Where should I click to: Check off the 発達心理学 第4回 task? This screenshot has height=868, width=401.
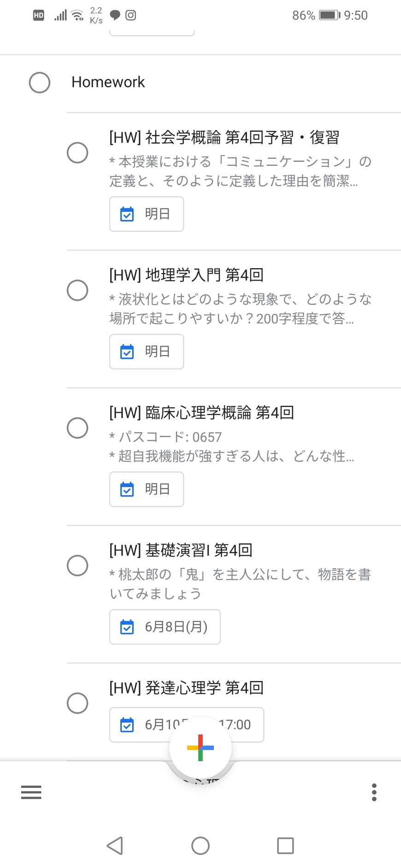click(x=77, y=703)
